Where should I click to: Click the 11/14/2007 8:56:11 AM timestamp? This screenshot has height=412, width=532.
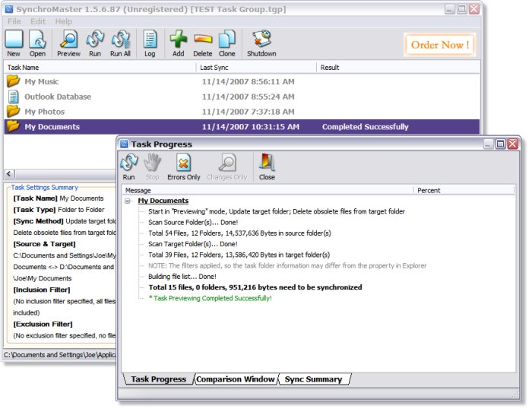coord(248,81)
